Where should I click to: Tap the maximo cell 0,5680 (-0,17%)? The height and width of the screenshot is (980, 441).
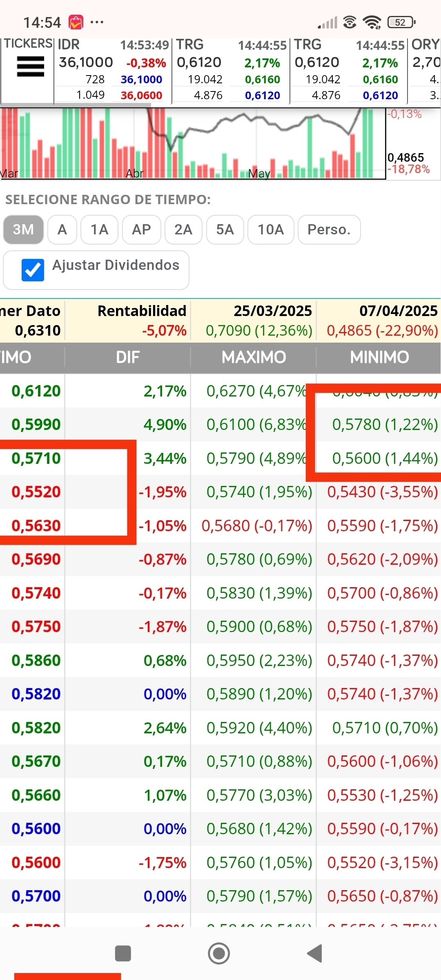pyautogui.click(x=257, y=526)
